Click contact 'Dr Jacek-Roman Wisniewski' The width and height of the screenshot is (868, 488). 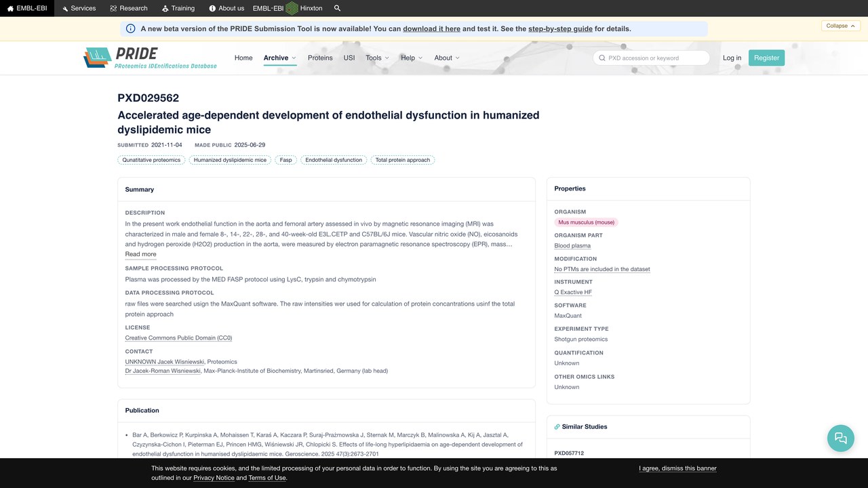(x=163, y=371)
